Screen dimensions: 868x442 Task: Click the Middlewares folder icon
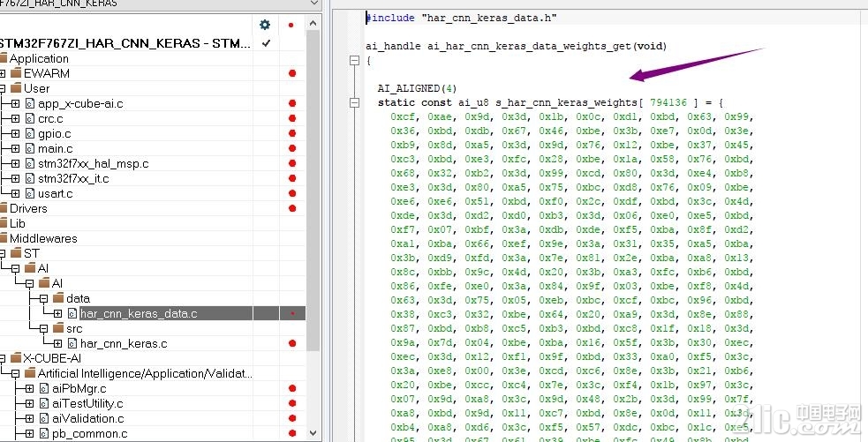[3, 238]
